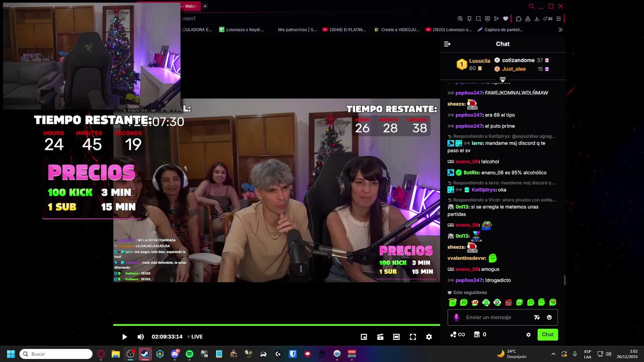Insert the angry red face emote
The width and height of the screenshot is (644, 362).
click(508, 302)
